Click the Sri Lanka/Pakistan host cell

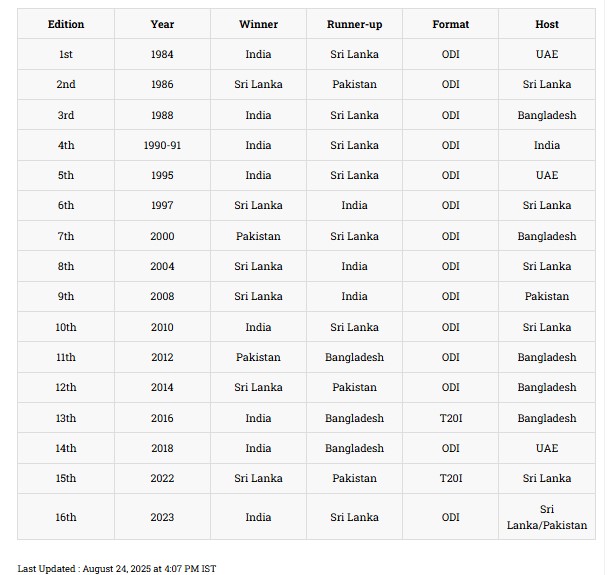click(547, 517)
